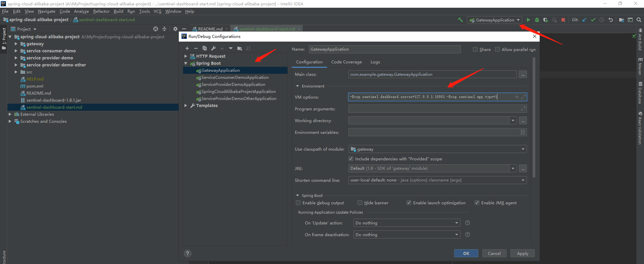The height and width of the screenshot is (264, 644).
Task: Check the Hide banner option
Action: pos(360,203)
